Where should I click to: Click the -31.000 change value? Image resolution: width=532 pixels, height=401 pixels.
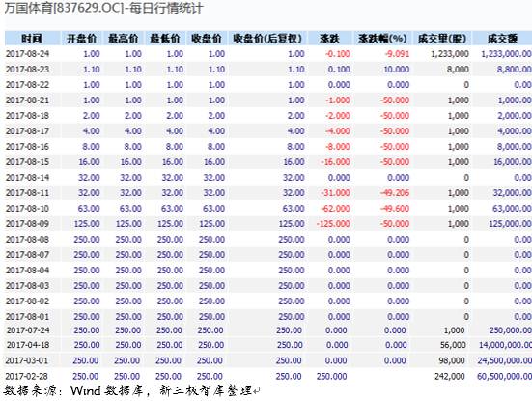pos(335,193)
